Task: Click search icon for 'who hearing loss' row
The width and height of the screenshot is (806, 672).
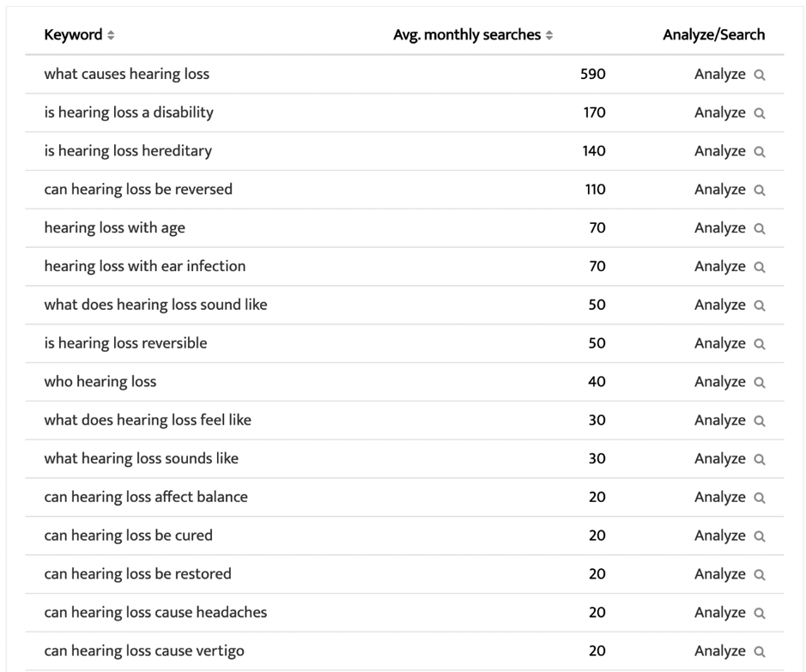Action: (759, 383)
